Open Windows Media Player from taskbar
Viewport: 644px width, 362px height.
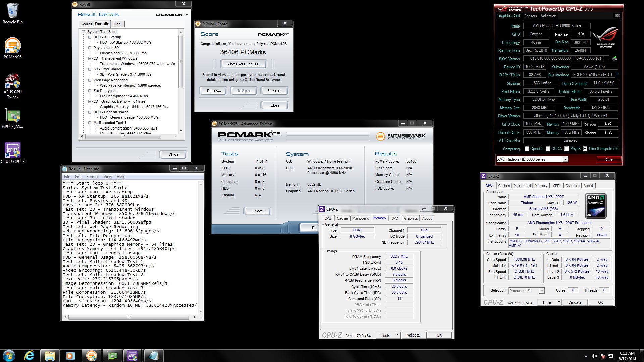tap(70, 355)
